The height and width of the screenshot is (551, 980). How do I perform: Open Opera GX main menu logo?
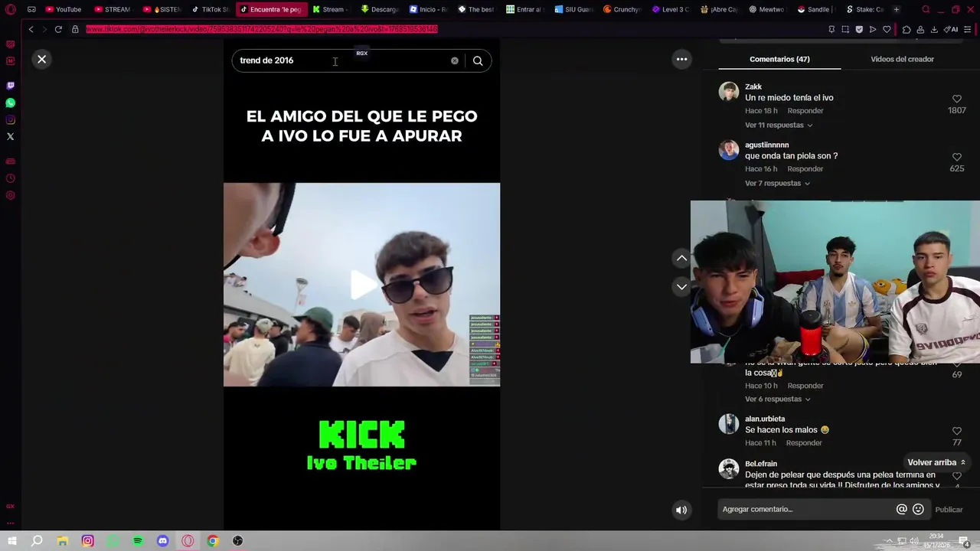click(x=11, y=9)
